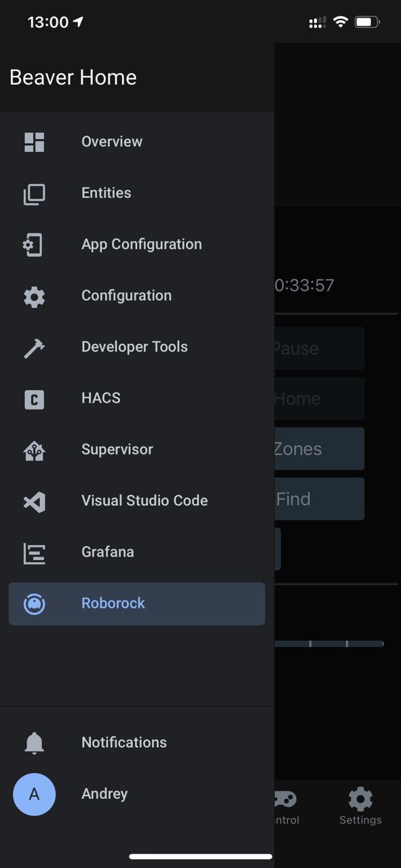
Task: Click the HACS icon
Action: coord(34,399)
